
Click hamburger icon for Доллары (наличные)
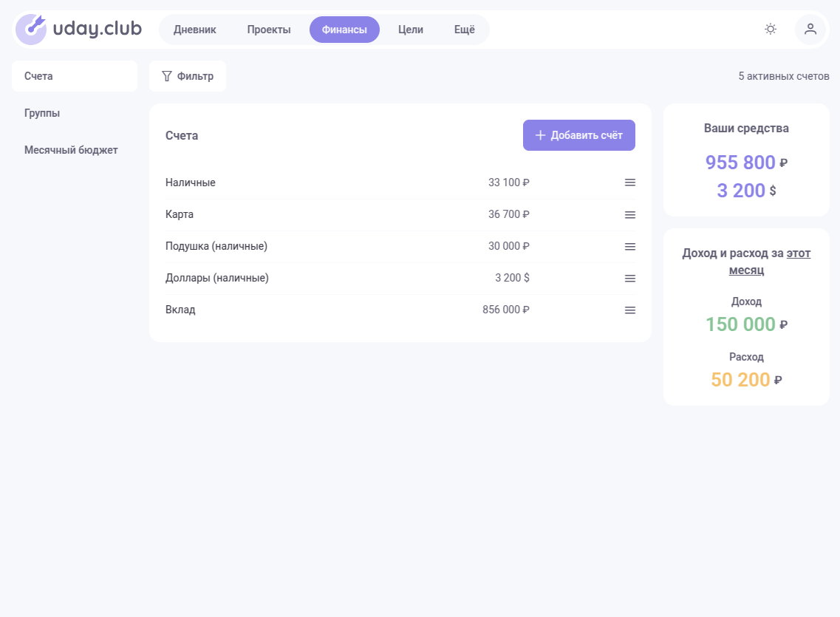[630, 279]
